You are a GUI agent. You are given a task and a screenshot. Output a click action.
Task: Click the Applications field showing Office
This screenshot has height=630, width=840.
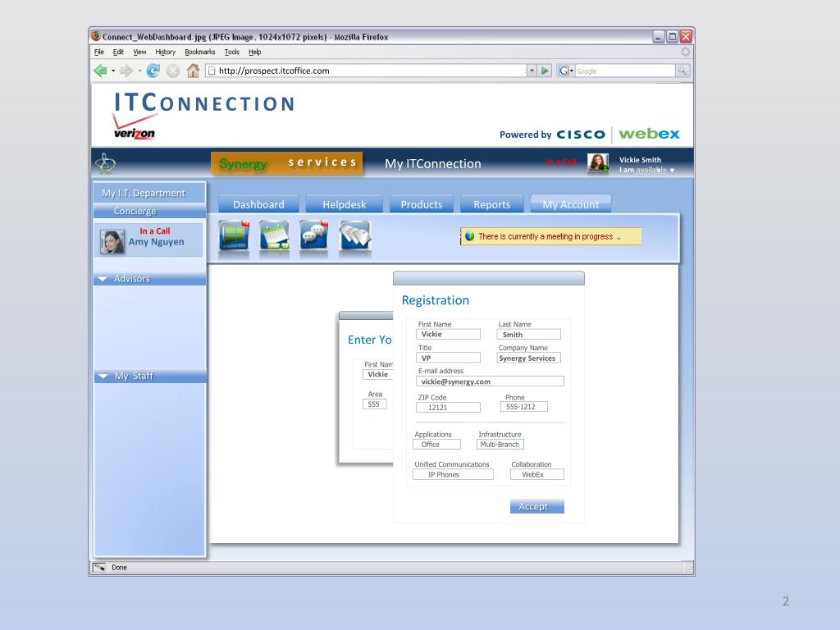pos(436,444)
